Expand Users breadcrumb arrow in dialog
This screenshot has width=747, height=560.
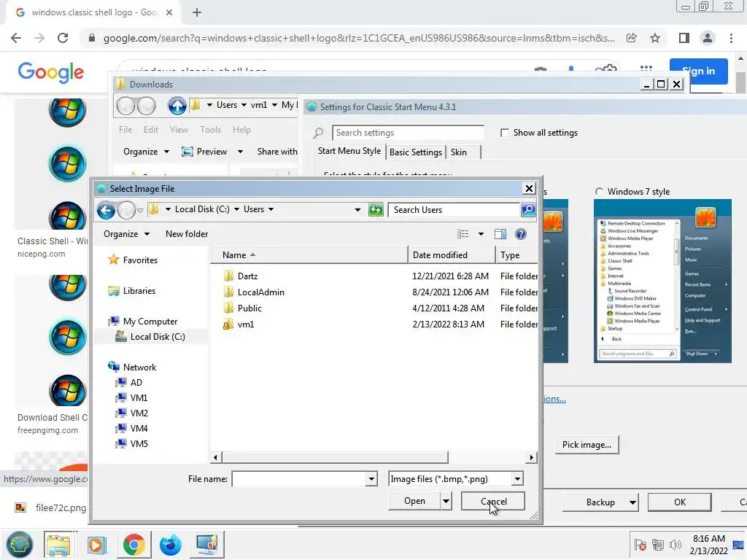[x=271, y=209]
